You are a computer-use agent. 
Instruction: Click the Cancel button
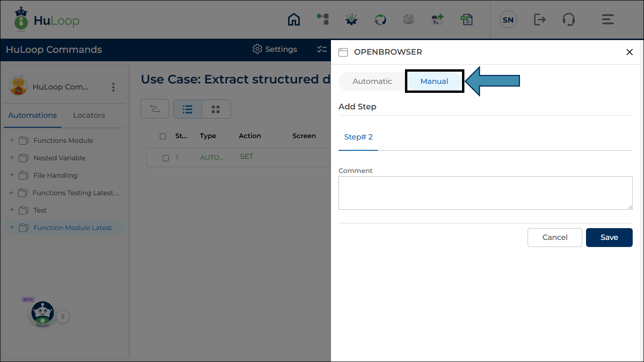click(x=555, y=238)
